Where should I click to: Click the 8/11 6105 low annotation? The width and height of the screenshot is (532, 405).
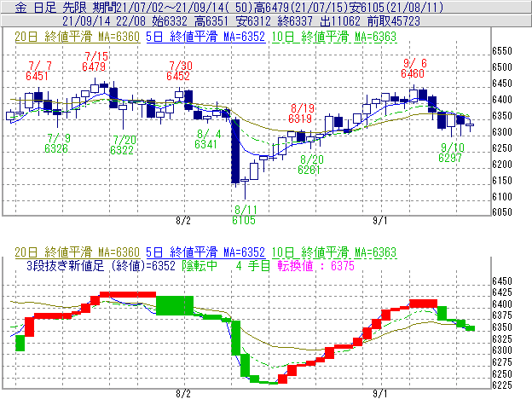(x=245, y=215)
